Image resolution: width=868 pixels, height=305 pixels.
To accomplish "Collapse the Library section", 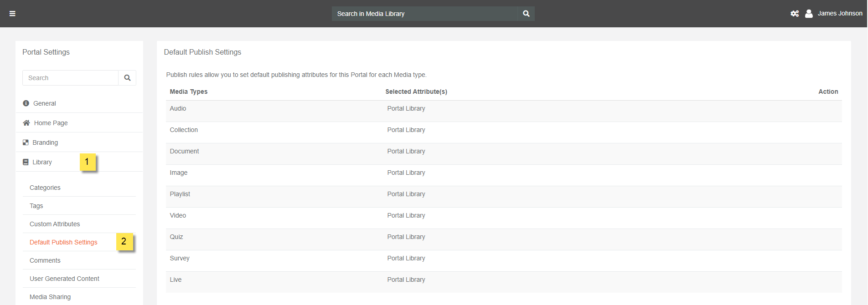I will click(42, 162).
